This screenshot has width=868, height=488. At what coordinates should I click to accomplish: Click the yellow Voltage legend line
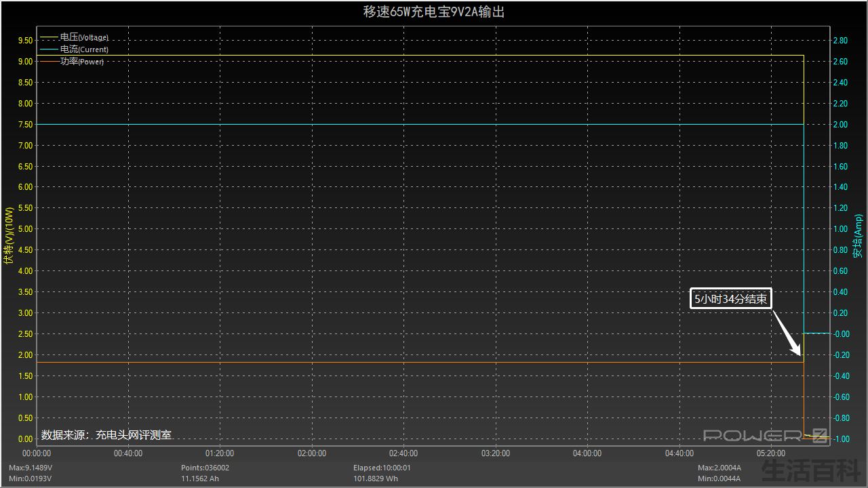[x=50, y=37]
